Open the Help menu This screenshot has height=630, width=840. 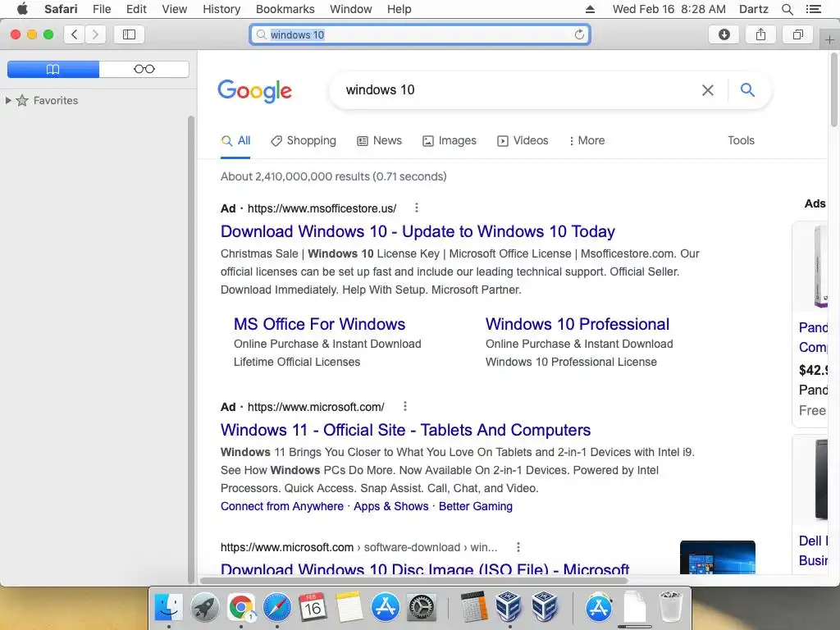pyautogui.click(x=399, y=9)
